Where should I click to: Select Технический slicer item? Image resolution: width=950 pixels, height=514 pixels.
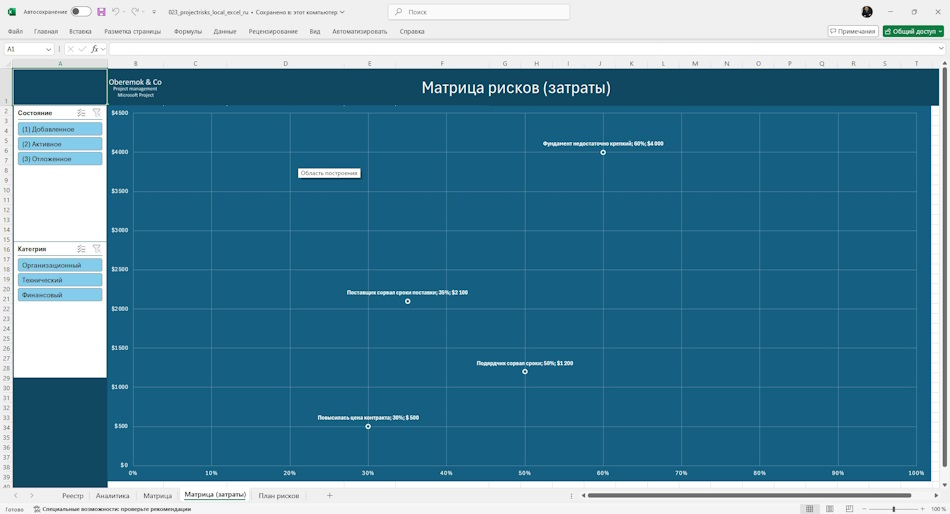[60, 280]
